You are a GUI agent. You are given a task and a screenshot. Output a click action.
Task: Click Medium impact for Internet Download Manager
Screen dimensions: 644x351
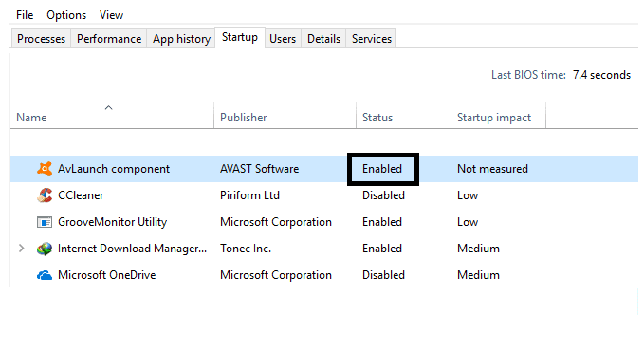478,249
